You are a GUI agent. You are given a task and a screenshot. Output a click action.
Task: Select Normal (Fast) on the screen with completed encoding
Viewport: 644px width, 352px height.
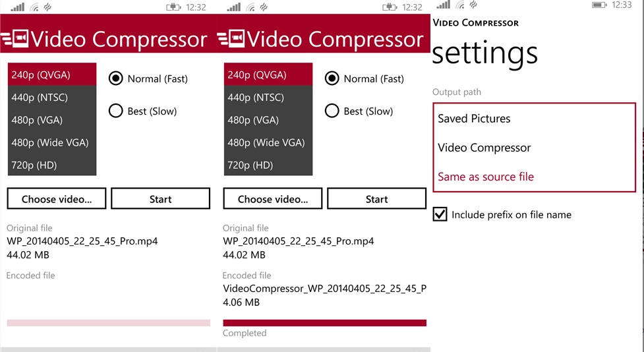point(332,79)
